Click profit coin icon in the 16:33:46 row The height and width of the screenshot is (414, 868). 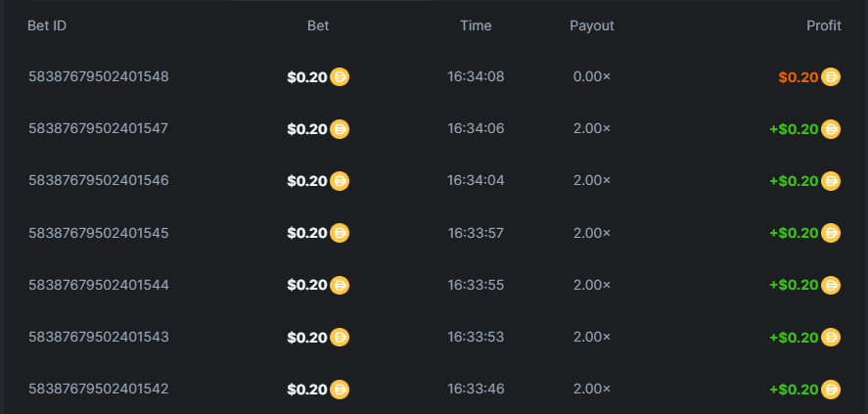click(x=831, y=389)
